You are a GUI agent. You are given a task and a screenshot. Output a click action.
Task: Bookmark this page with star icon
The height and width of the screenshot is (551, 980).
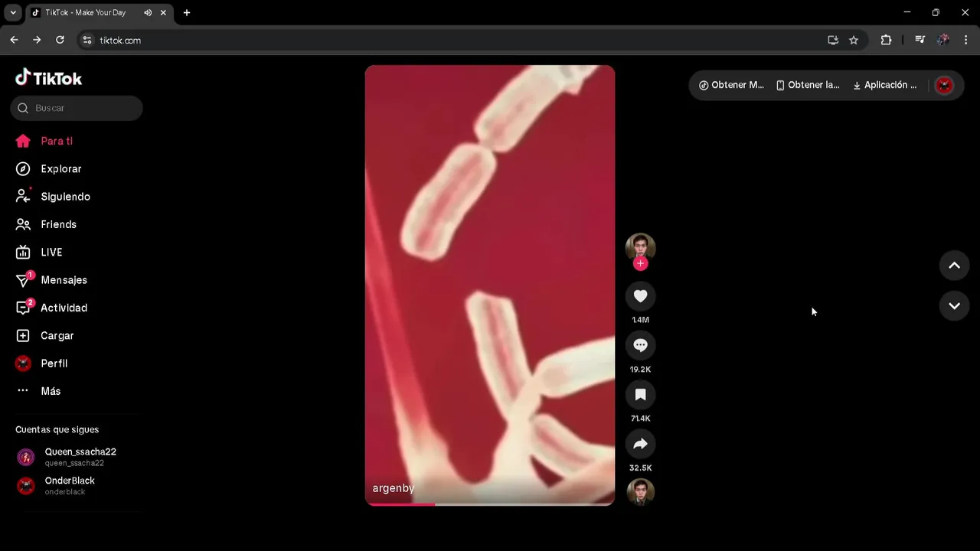[854, 40]
